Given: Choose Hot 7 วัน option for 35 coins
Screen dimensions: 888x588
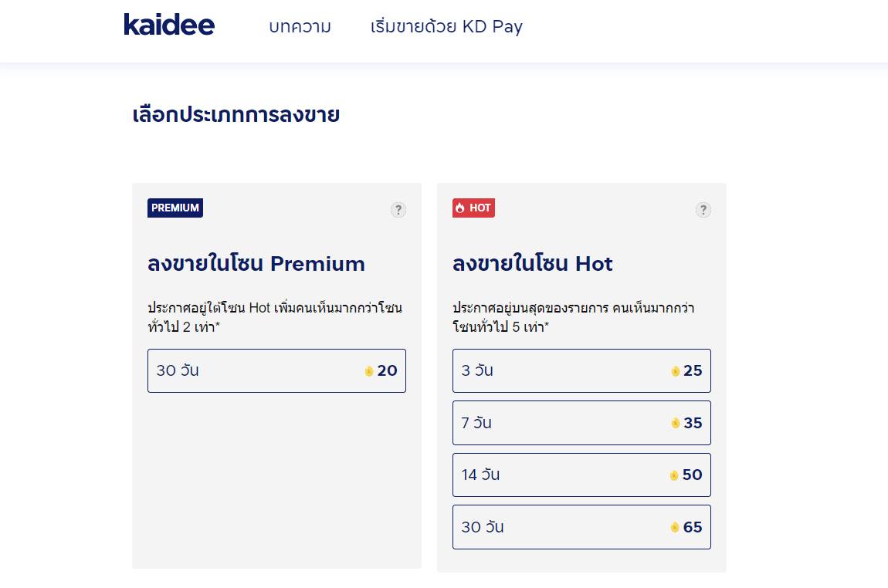Looking at the screenshot, I should pos(581,423).
